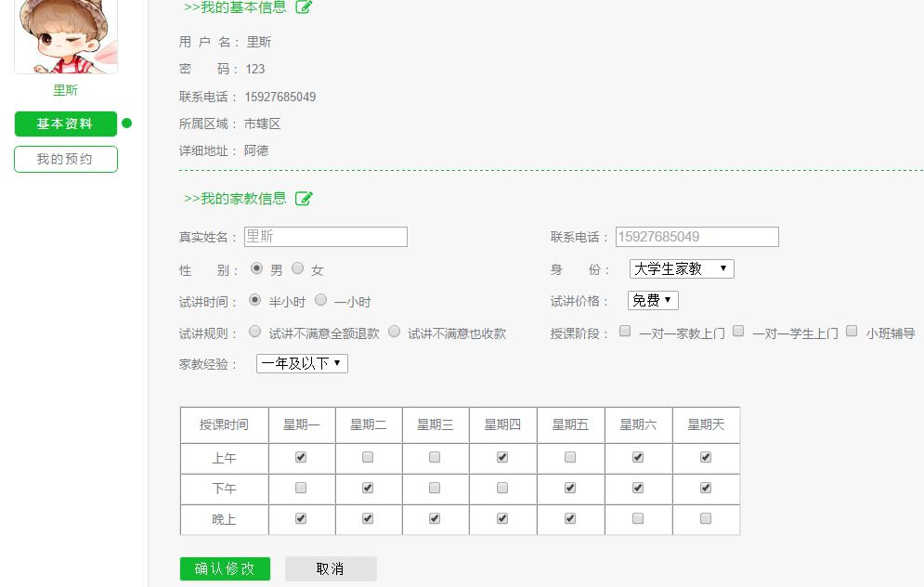Select 试讲不满意全额退款 rule option

pos(255,332)
